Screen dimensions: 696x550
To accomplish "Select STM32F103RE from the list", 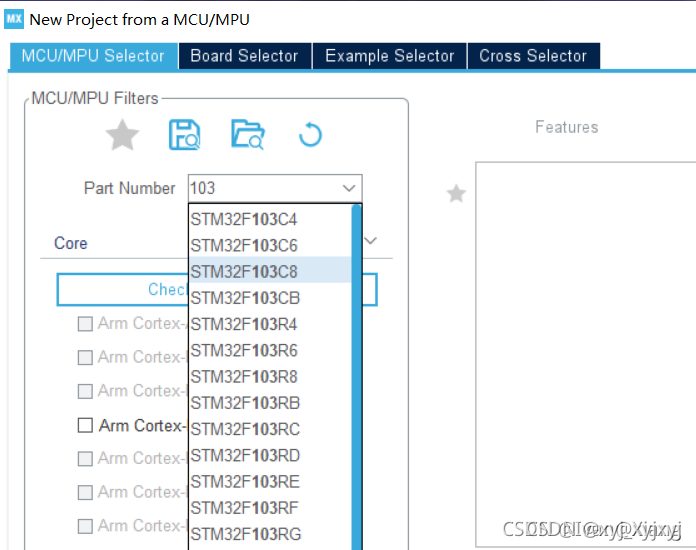I will point(270,482).
